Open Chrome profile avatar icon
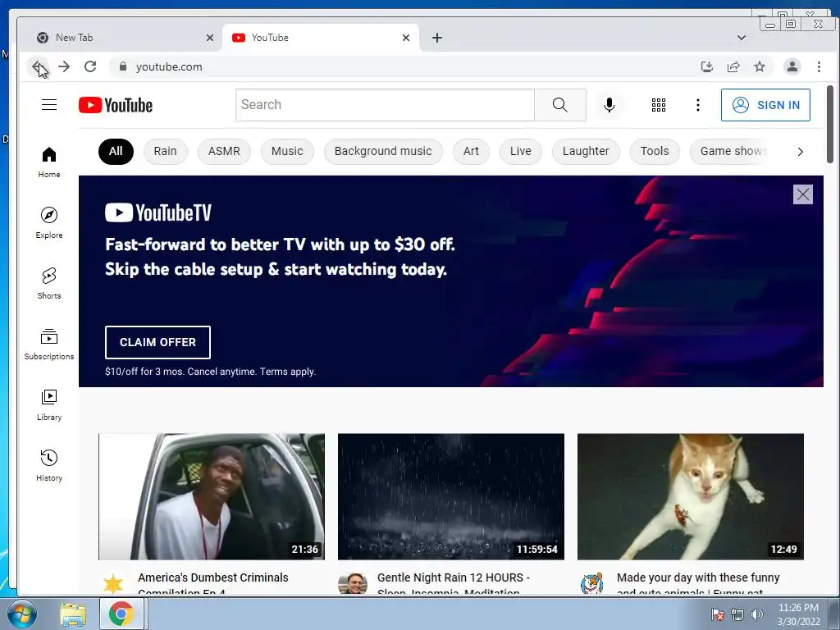Screen dimensions: 840x630 click(792, 66)
